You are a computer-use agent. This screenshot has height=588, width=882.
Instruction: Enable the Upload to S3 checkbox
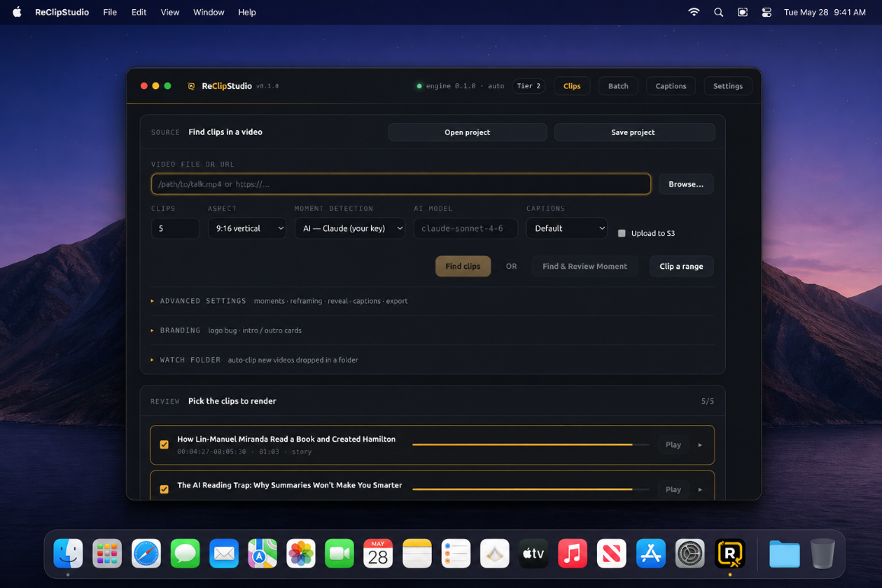click(622, 233)
